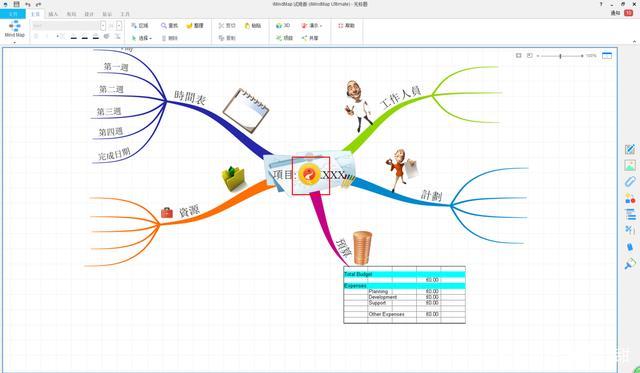Click the redo arrow in the title bar
This screenshot has height=373, width=640.
click(x=38, y=4)
